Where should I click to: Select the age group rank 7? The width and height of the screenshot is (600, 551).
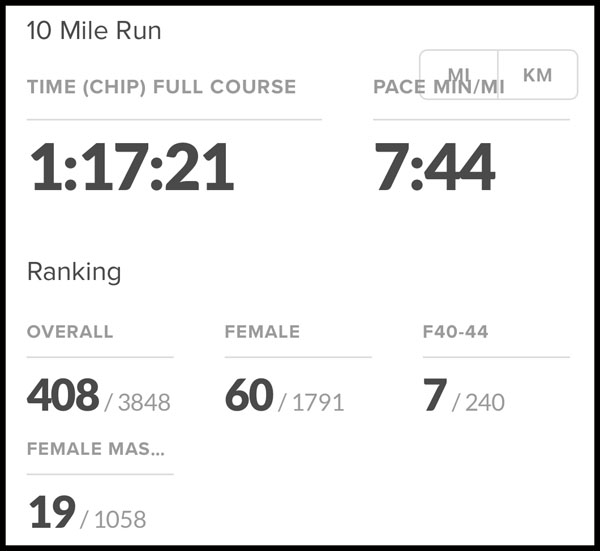click(434, 396)
